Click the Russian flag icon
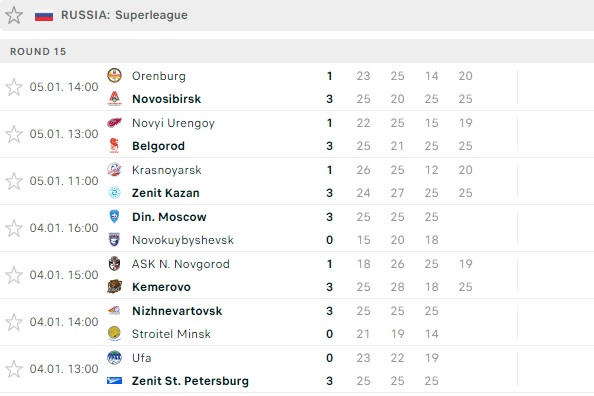 pyautogui.click(x=44, y=16)
